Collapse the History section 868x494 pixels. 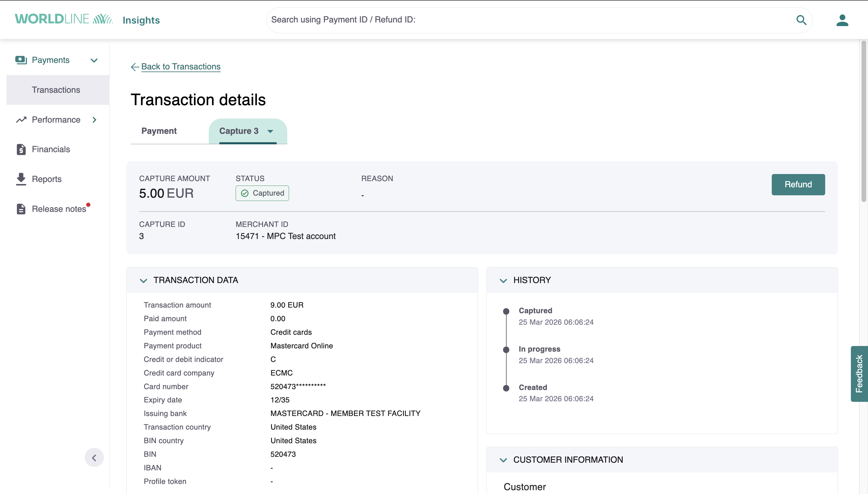click(503, 281)
